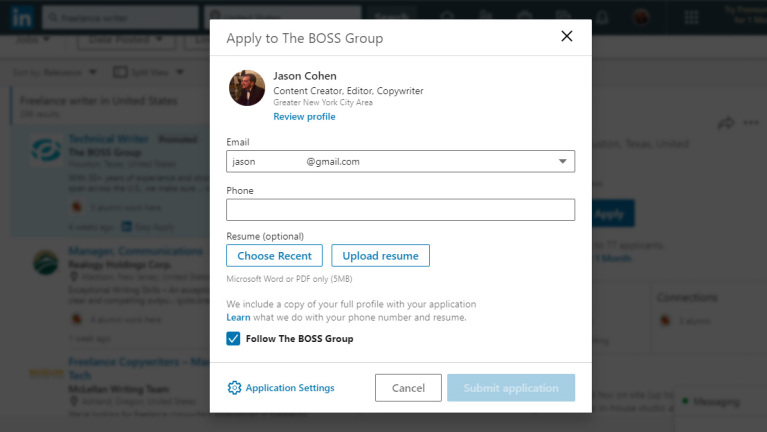Image resolution: width=767 pixels, height=432 pixels.
Task: Open the Jobs dropdown behind the dialog
Action: point(32,39)
